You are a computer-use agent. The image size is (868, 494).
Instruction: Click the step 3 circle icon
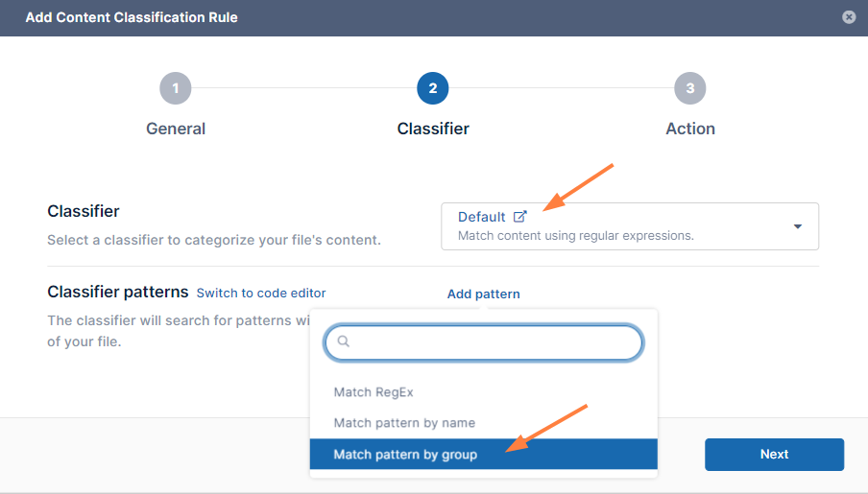click(690, 89)
